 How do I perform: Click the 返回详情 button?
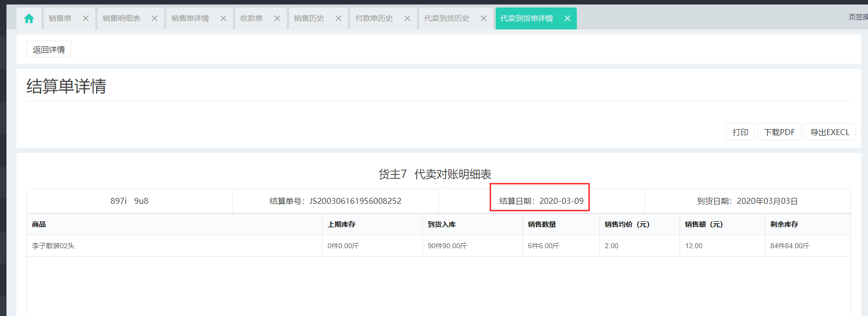[49, 49]
